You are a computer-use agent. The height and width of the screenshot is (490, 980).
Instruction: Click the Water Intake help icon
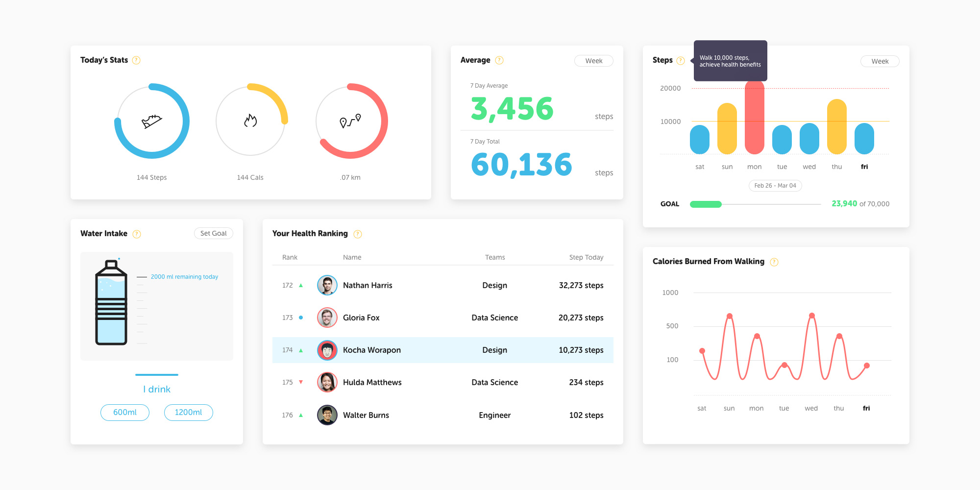pyautogui.click(x=137, y=234)
